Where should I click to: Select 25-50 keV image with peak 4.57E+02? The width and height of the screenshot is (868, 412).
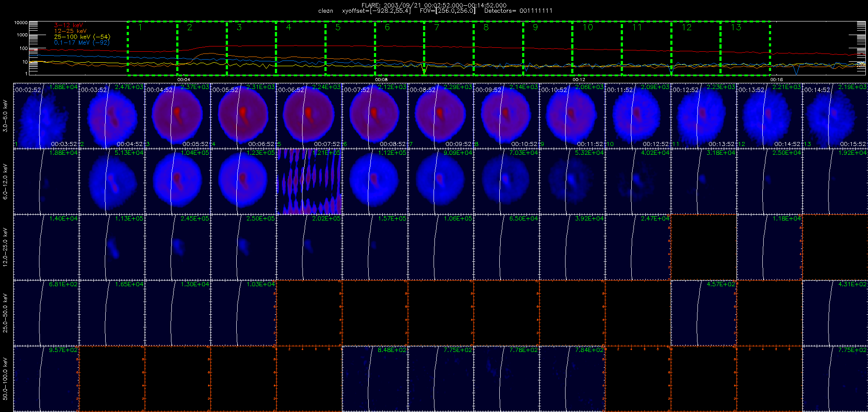pos(704,313)
